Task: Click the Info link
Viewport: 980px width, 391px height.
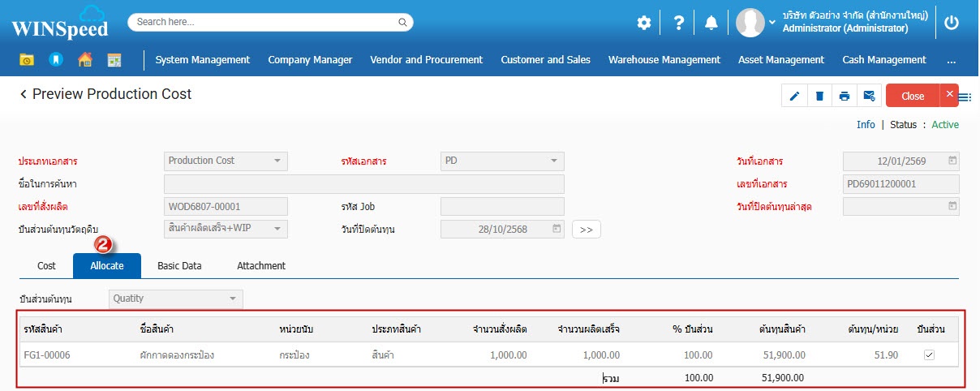Action: (x=866, y=125)
